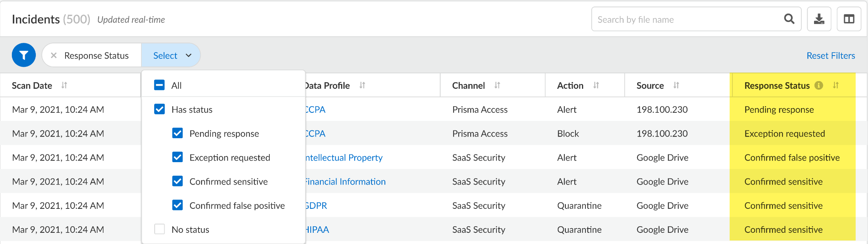868x244 pixels.
Task: Enable the No status checkbox
Action: 159,229
